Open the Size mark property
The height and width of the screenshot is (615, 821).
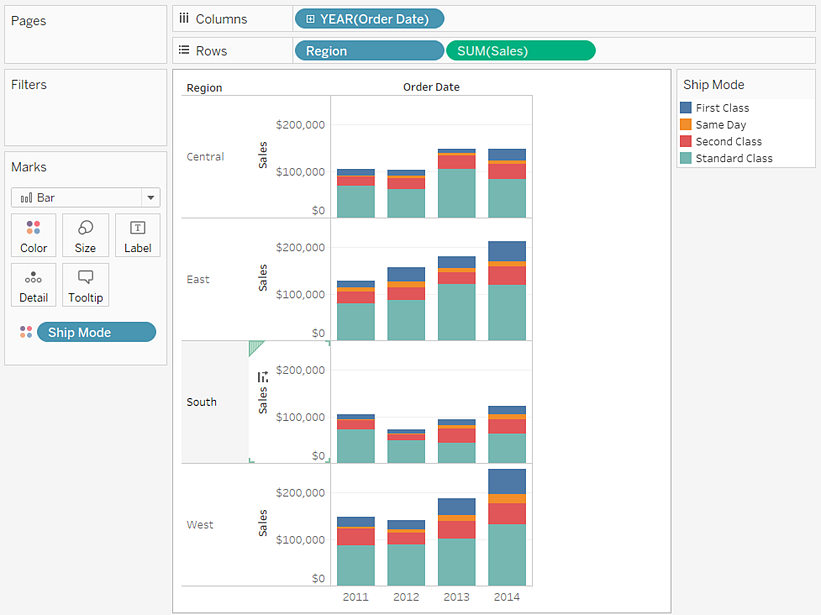coord(85,235)
